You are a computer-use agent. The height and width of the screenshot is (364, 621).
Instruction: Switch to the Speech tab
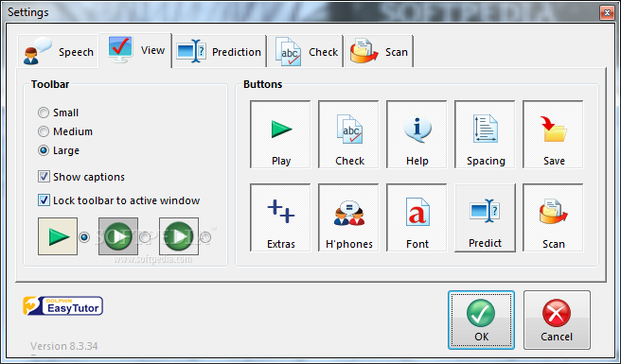click(58, 51)
